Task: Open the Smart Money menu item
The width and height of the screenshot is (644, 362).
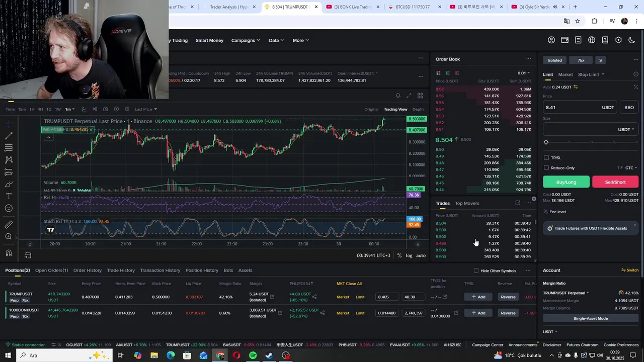Action: [x=209, y=40]
